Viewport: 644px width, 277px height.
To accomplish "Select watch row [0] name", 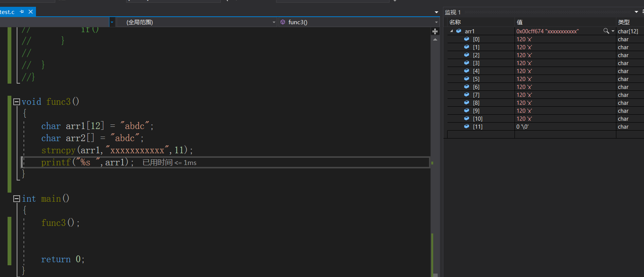I will point(476,39).
